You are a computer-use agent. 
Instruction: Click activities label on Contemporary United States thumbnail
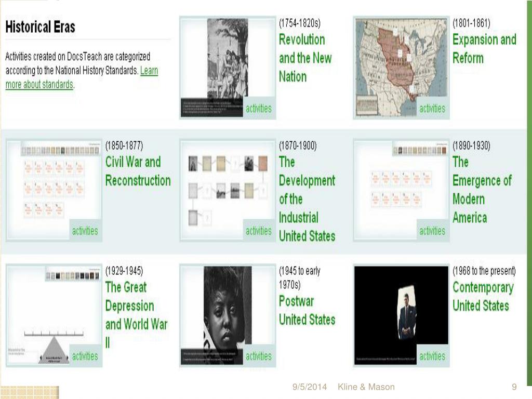(x=432, y=356)
